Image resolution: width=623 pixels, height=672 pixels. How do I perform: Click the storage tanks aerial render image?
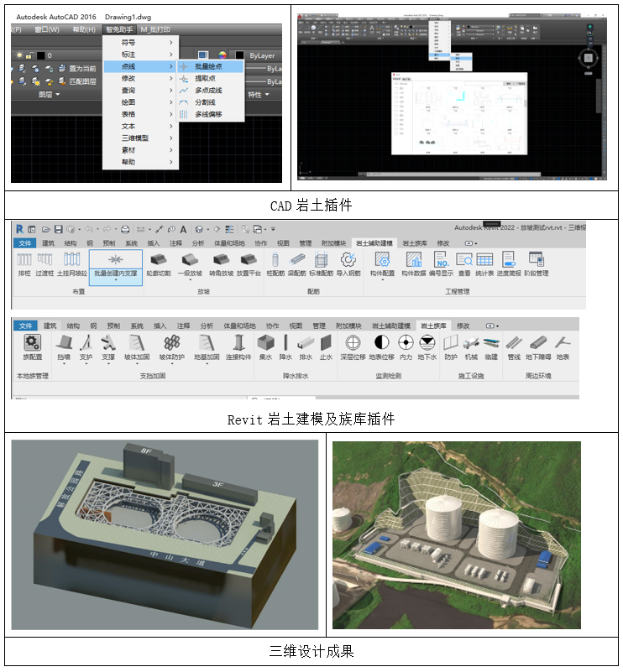[x=457, y=535]
